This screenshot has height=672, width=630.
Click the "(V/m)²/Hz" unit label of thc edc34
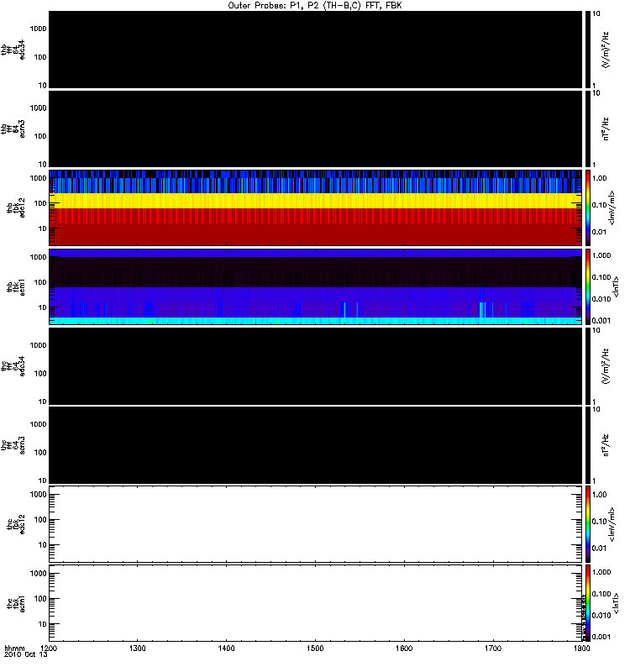(x=606, y=366)
